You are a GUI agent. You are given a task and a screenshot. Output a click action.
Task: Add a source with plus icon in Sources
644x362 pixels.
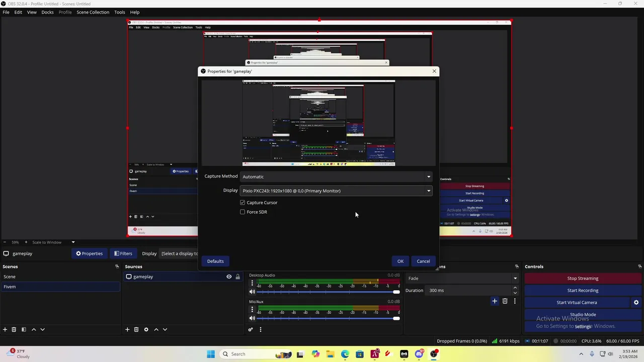click(127, 329)
